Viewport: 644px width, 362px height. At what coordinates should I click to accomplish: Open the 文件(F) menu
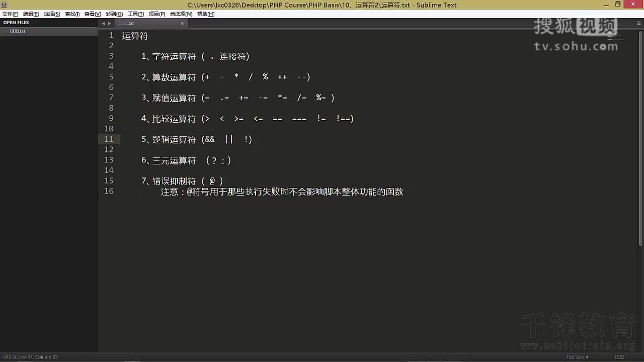pos(10,14)
